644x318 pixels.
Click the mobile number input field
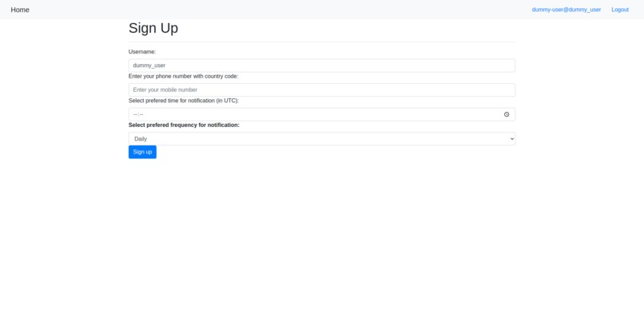click(321, 90)
